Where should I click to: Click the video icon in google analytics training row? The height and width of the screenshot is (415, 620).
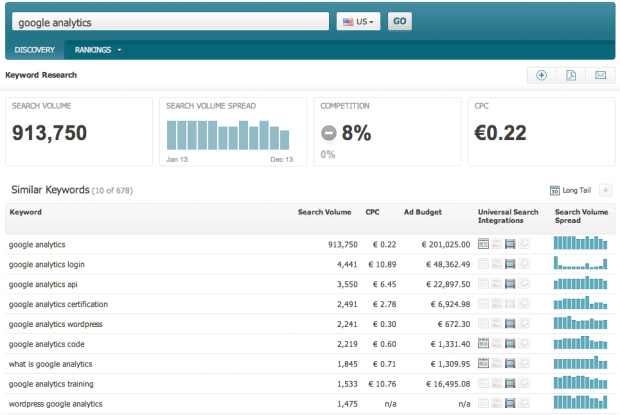510,383
